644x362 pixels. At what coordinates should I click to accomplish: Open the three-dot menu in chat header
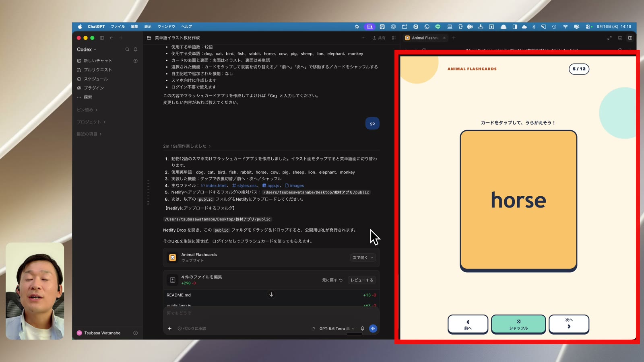tap(363, 38)
